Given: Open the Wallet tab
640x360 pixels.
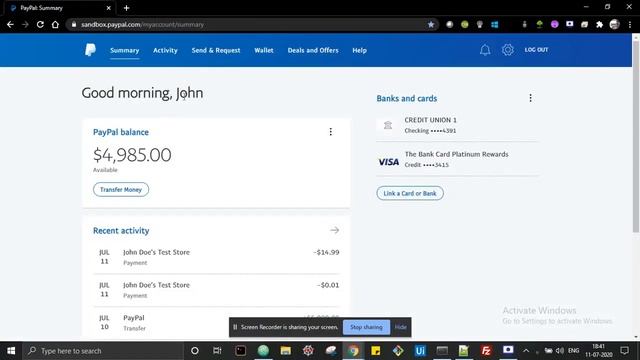Looking at the screenshot, I should (264, 50).
